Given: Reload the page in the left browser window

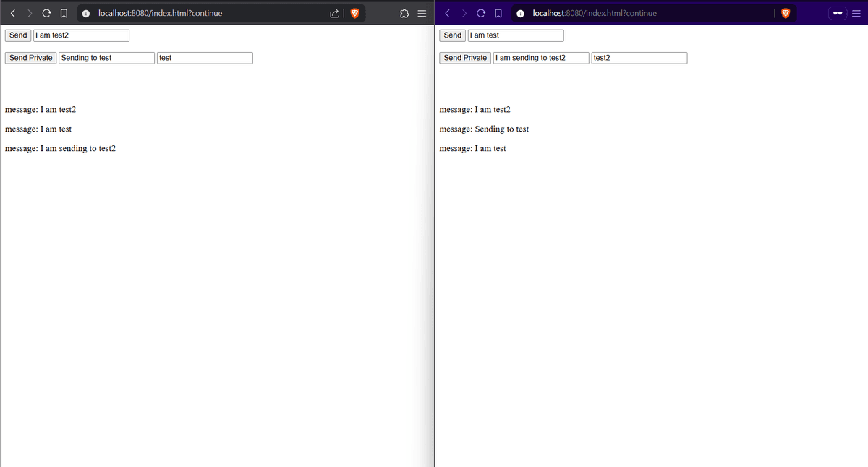Looking at the screenshot, I should point(46,12).
